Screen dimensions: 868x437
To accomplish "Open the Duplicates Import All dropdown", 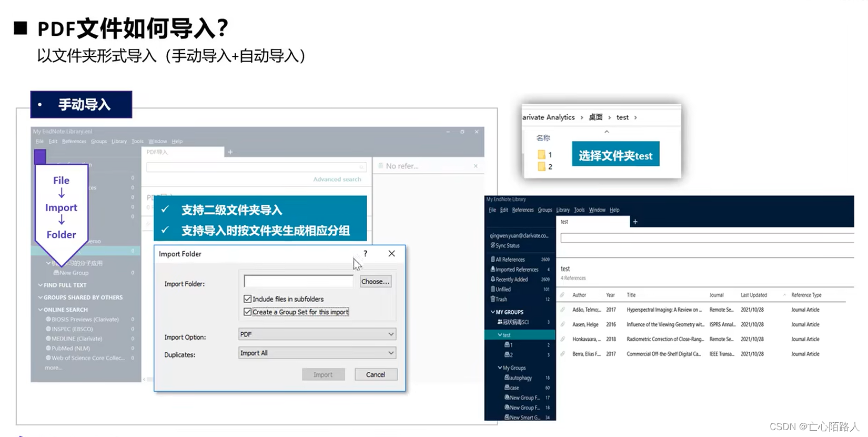I will [x=317, y=353].
